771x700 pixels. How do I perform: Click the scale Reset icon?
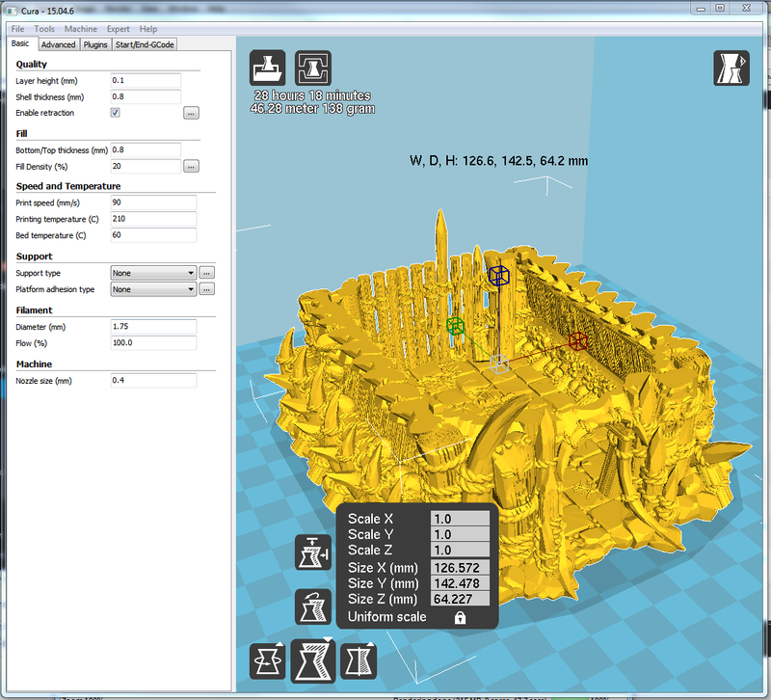click(x=313, y=607)
